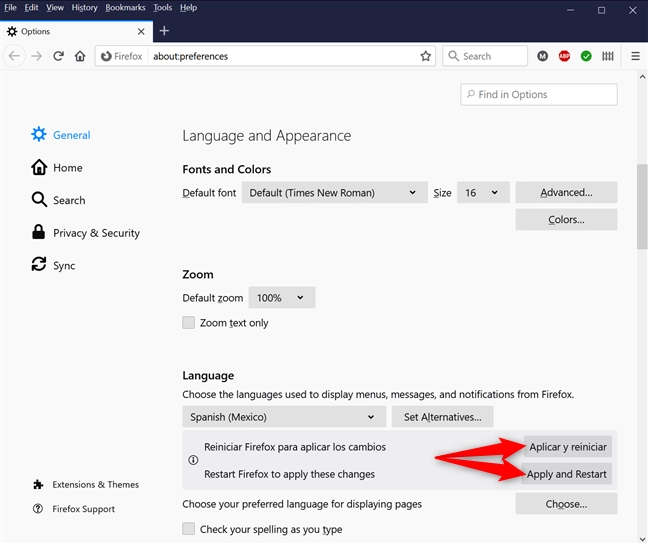Click the Home house icon in sidebar
The height and width of the screenshot is (544, 648).
click(39, 167)
